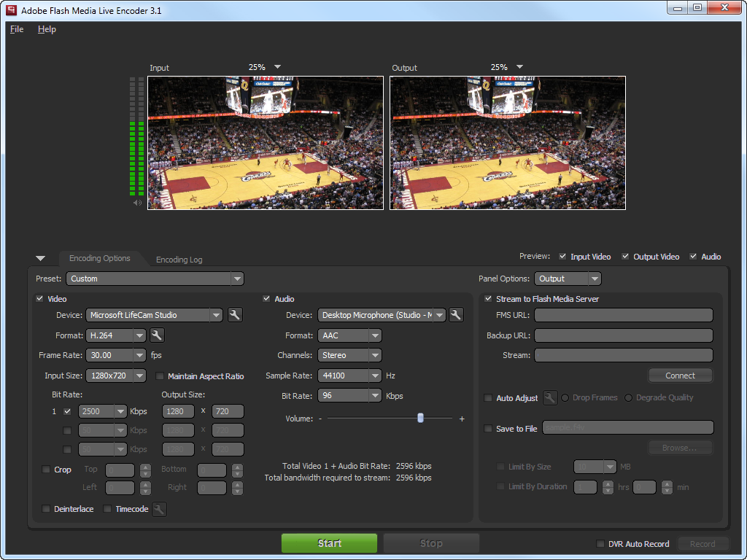Click the Connect button

point(681,376)
